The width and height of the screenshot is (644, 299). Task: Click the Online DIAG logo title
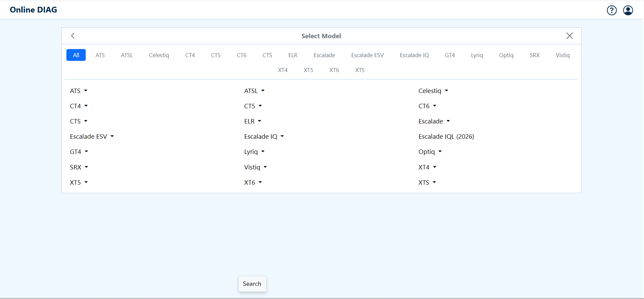(x=34, y=10)
